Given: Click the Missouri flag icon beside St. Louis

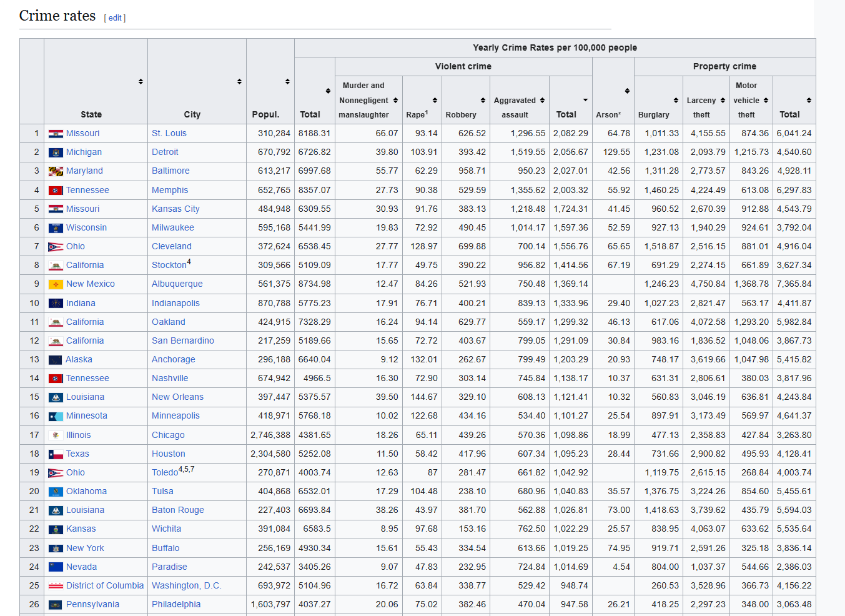Looking at the screenshot, I should pyautogui.click(x=56, y=134).
